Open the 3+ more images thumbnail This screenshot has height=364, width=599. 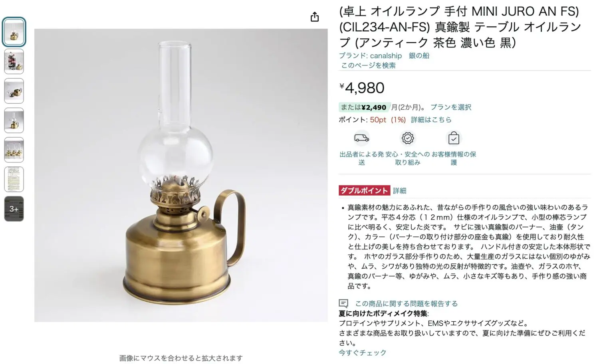point(14,209)
